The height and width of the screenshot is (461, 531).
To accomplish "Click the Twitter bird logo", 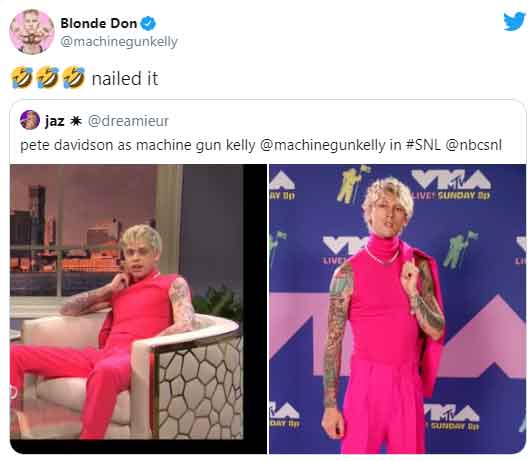I will click(x=514, y=22).
